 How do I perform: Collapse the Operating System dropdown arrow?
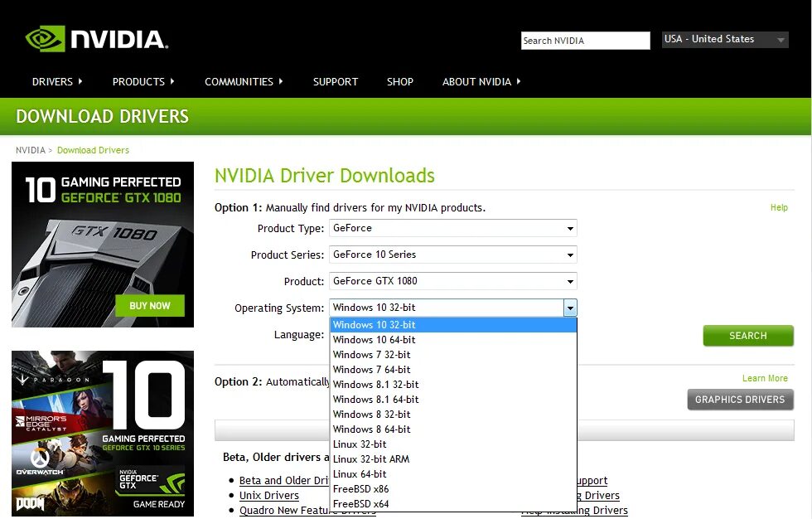570,308
